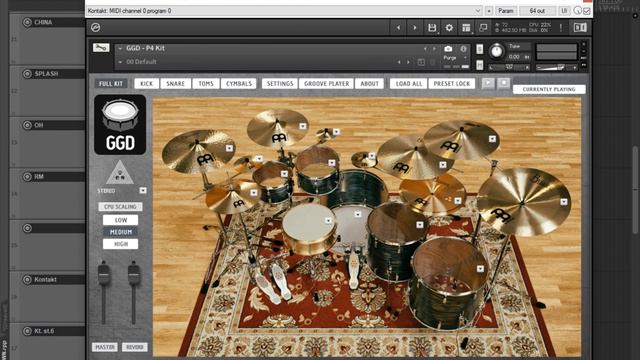Click the Param button
The image size is (640, 360).
[x=506, y=11]
